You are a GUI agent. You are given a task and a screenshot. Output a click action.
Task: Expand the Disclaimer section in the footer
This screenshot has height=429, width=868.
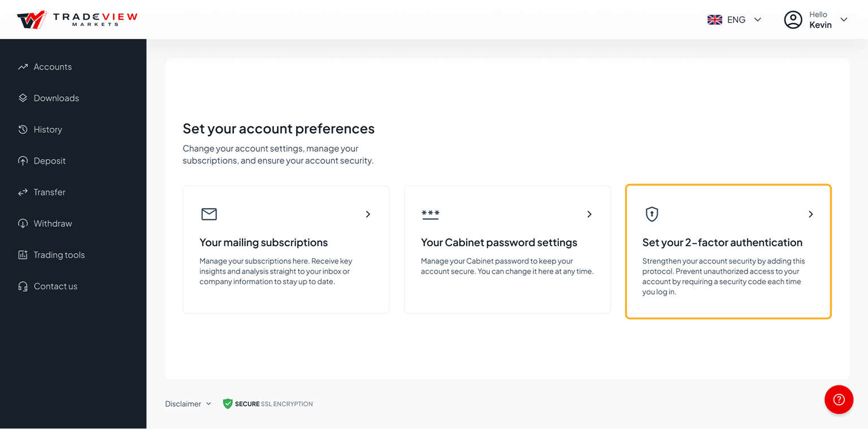[187, 404]
